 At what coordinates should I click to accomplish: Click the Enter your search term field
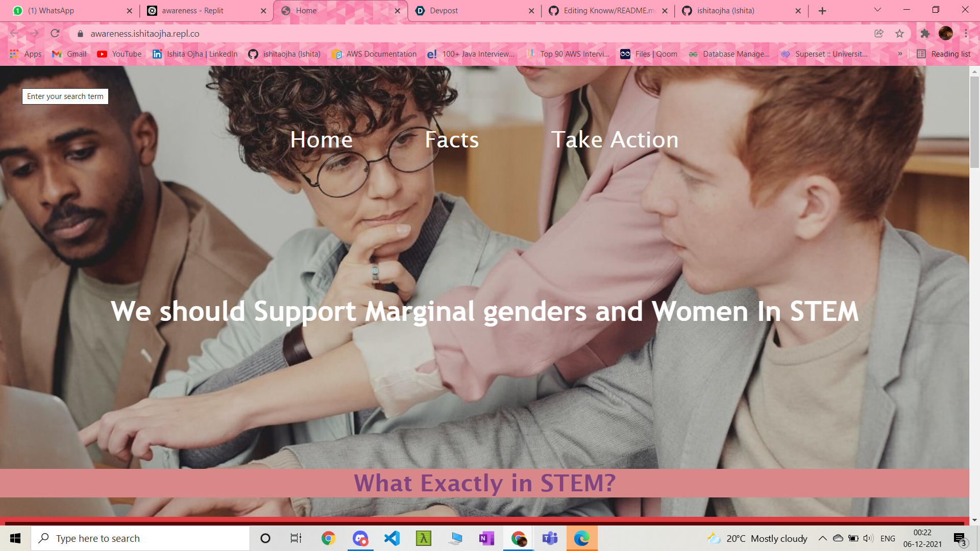coord(65,96)
